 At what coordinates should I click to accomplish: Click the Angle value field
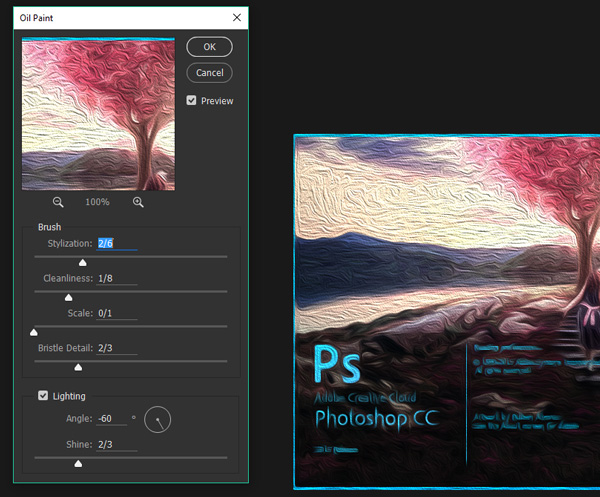(111, 419)
